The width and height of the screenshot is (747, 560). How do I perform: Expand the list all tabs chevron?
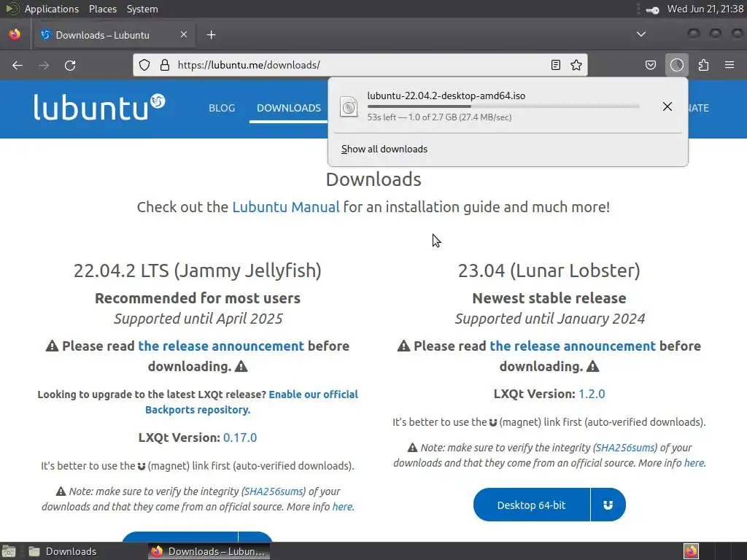[641, 34]
